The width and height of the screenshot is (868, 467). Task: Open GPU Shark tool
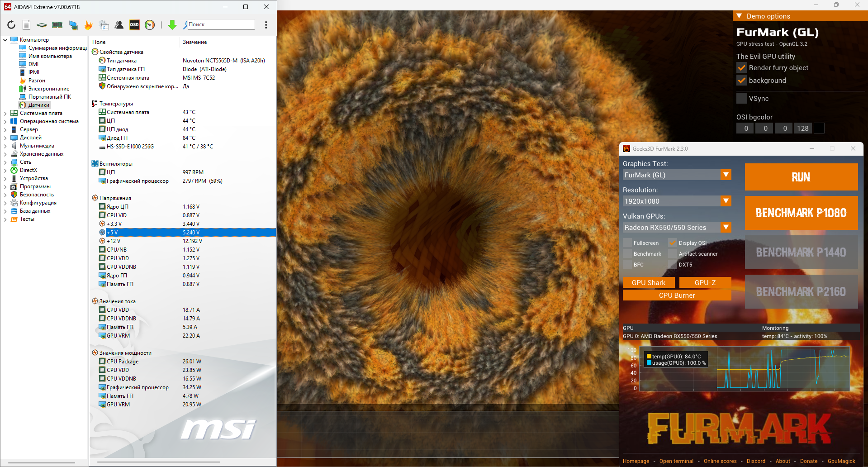(x=649, y=282)
